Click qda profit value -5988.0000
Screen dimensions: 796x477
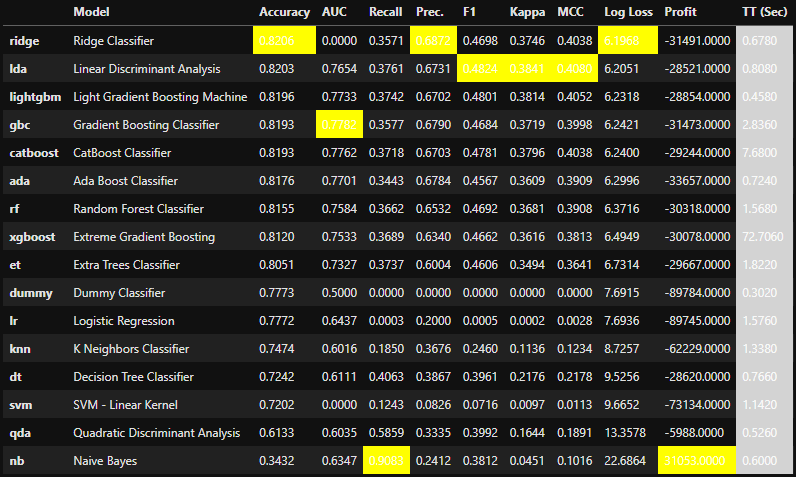694,433
